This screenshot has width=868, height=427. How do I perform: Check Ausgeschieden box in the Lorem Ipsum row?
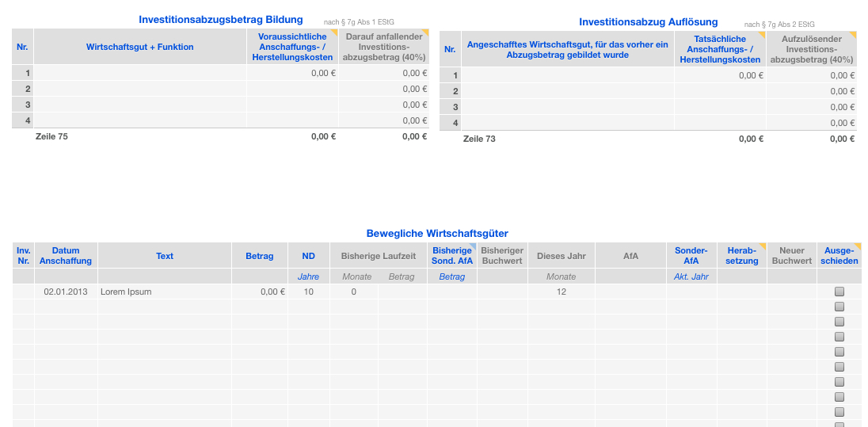click(x=839, y=292)
